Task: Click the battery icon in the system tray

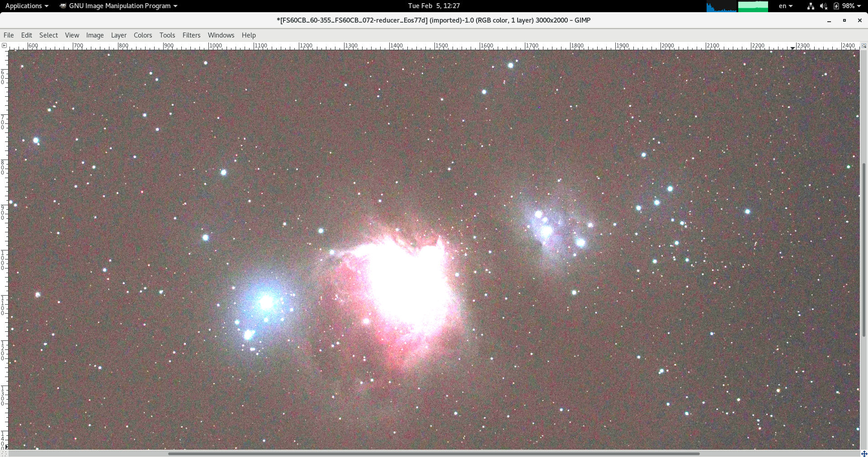Action: [836, 6]
